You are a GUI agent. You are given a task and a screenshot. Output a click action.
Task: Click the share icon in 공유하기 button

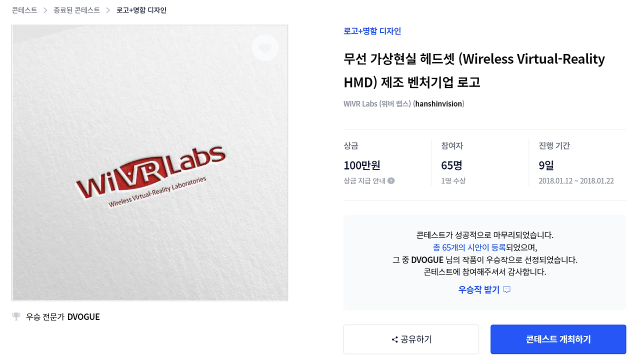click(x=394, y=339)
